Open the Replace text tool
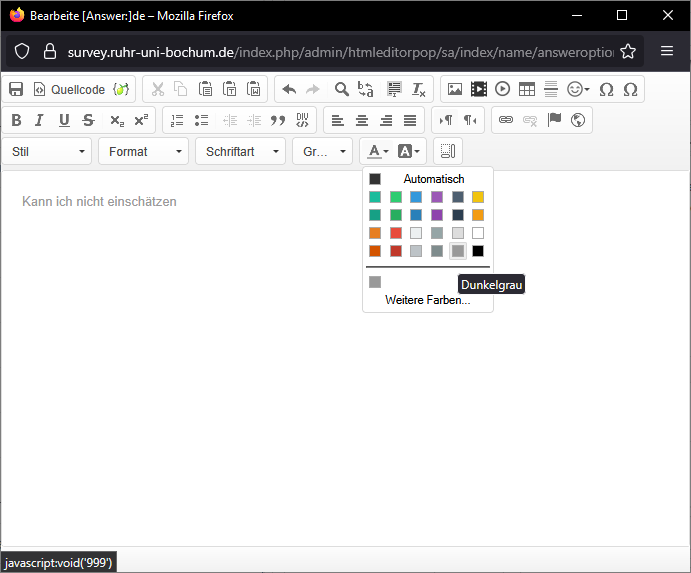The width and height of the screenshot is (691, 573). point(365,89)
